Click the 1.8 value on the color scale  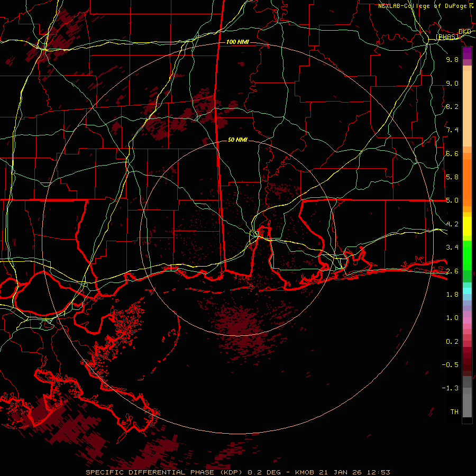pyautogui.click(x=452, y=295)
